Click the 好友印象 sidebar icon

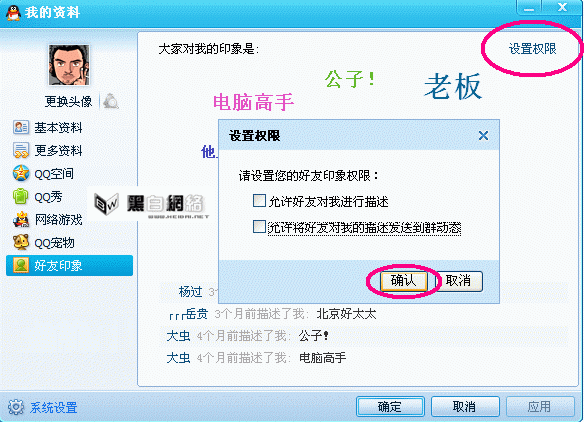(21, 266)
